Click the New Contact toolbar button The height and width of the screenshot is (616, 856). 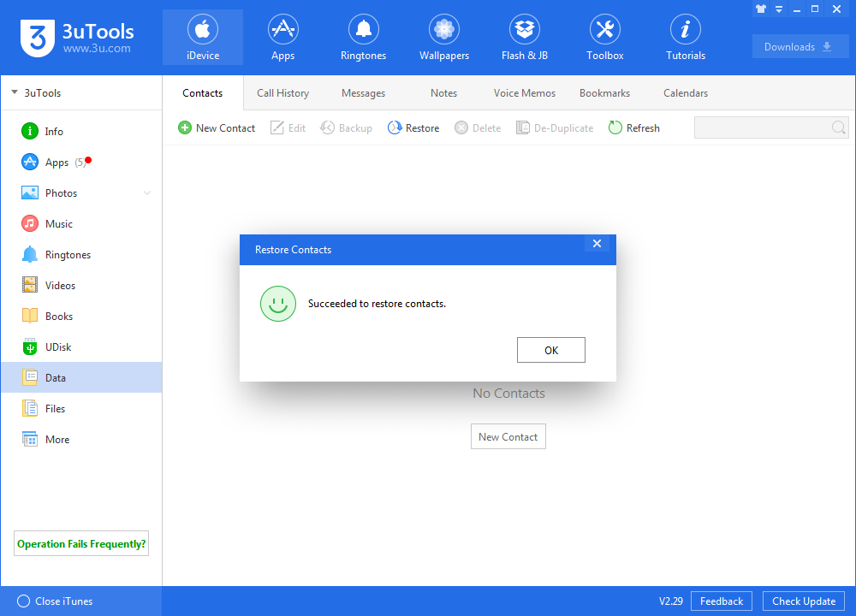[217, 127]
